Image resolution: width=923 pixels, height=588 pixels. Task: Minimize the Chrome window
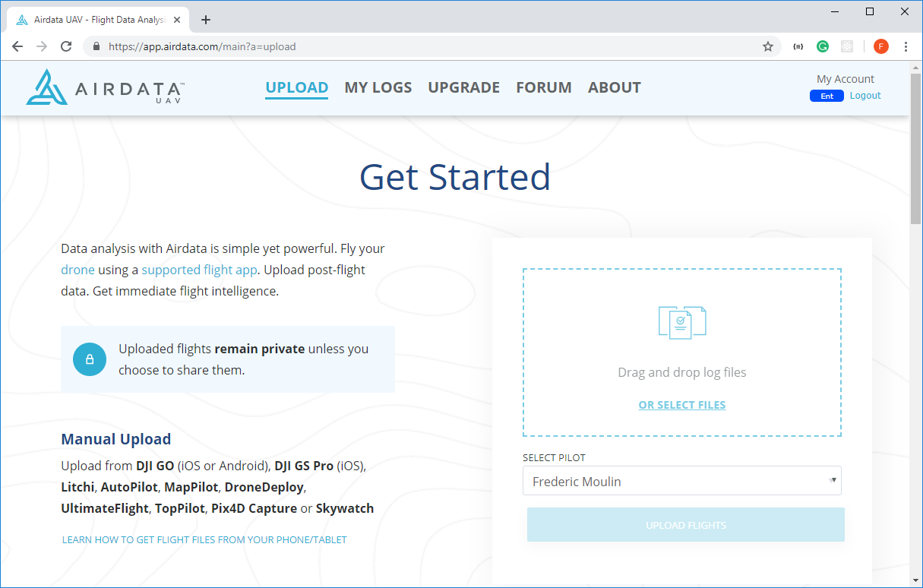(834, 11)
